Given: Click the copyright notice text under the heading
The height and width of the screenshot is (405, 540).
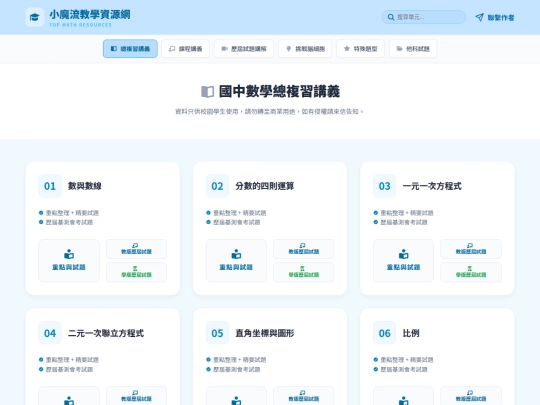Looking at the screenshot, I should coord(269,112).
